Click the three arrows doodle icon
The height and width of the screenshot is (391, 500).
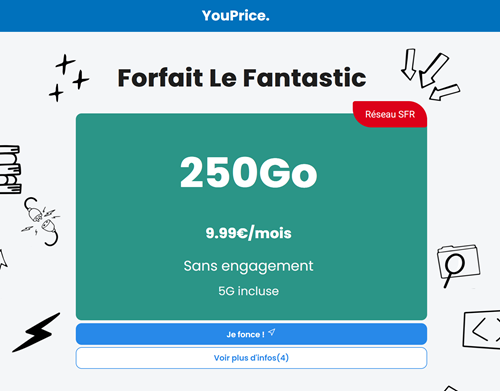click(430, 74)
